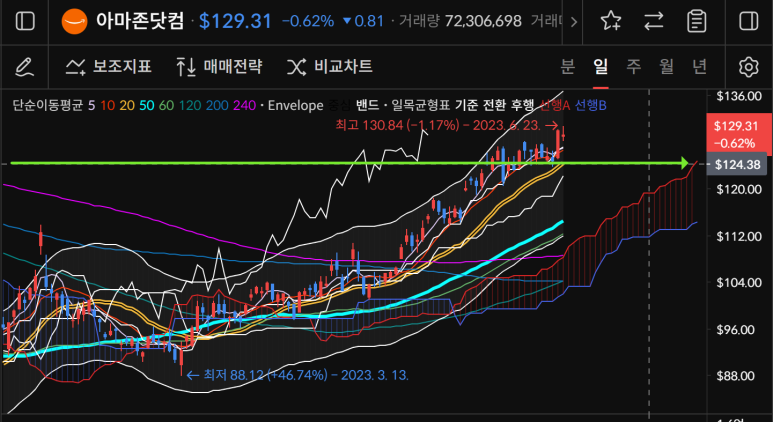Screen dimensions: 773x422
Task: Click the 선행B leading span label
Action: tap(591, 105)
